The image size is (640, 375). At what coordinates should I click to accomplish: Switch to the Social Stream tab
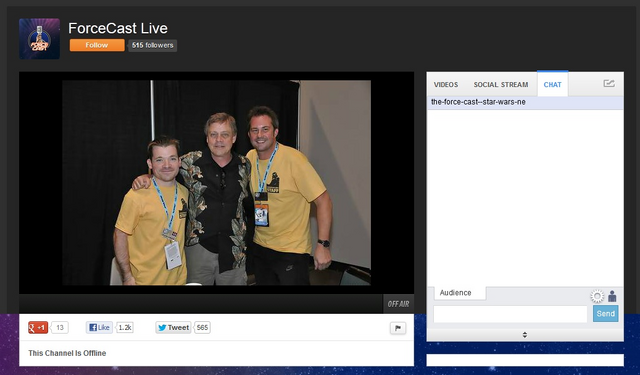(501, 84)
